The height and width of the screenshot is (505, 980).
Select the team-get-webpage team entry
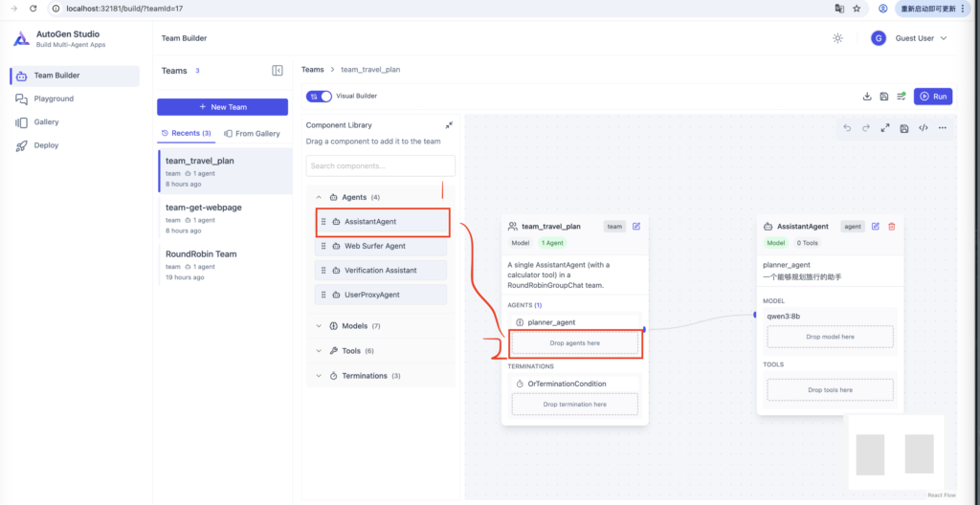point(225,217)
